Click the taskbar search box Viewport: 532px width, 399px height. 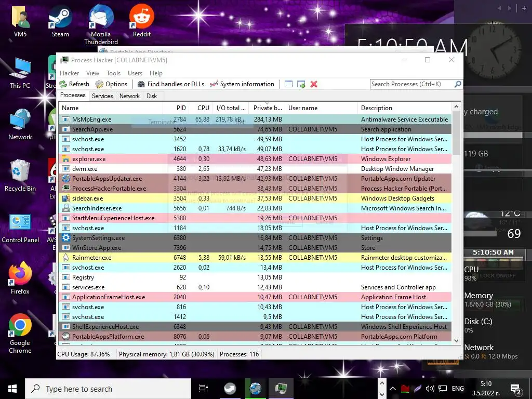tap(108, 389)
